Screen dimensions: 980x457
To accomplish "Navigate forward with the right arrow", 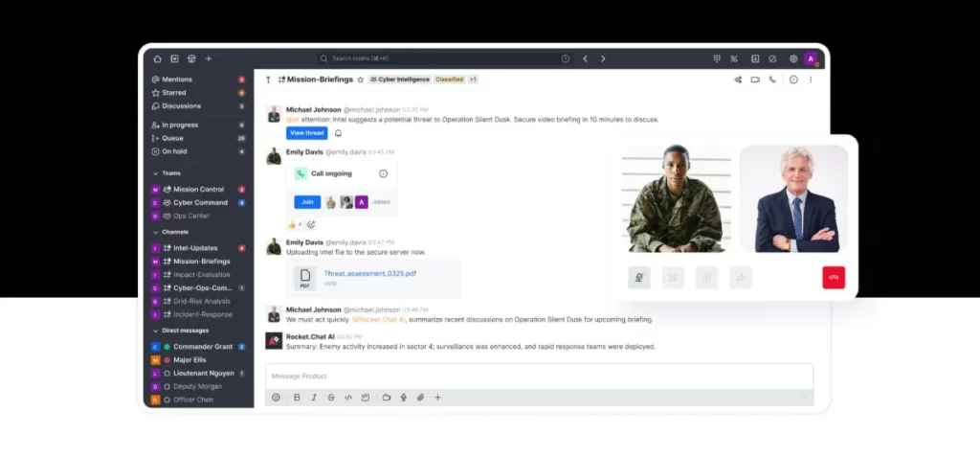I will coord(603,58).
